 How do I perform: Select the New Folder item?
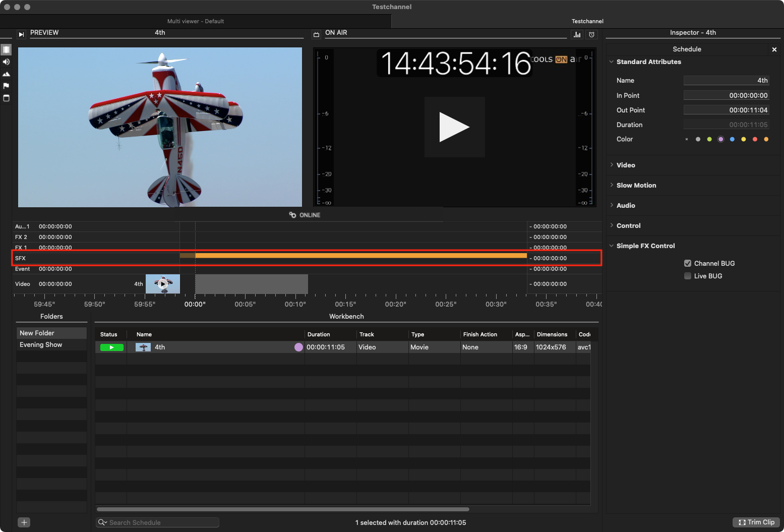click(51, 333)
